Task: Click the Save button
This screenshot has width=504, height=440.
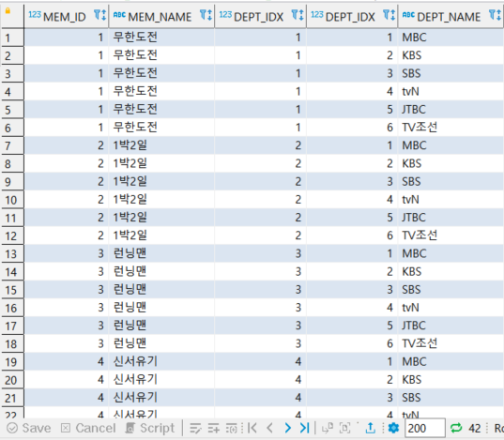Action: coord(29,428)
